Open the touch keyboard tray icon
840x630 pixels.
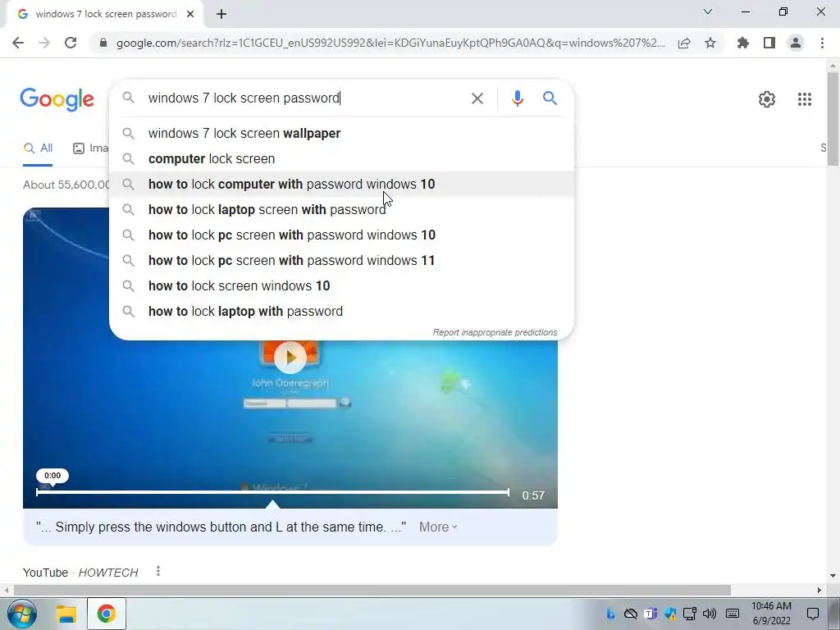[x=733, y=614]
